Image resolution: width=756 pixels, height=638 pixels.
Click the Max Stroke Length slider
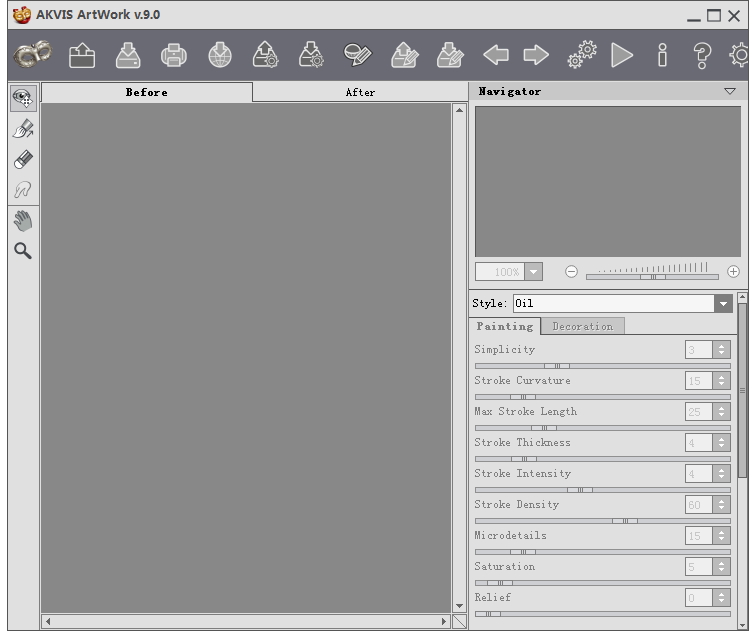[603, 428]
